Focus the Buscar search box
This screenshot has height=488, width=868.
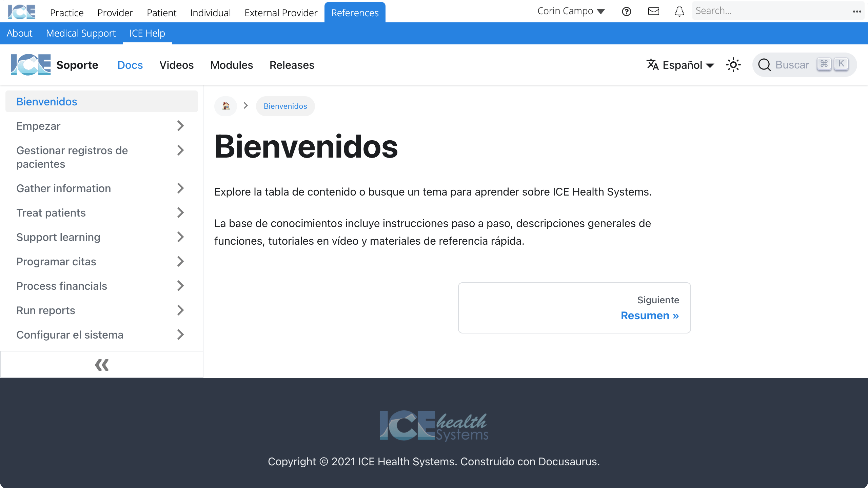coord(804,64)
